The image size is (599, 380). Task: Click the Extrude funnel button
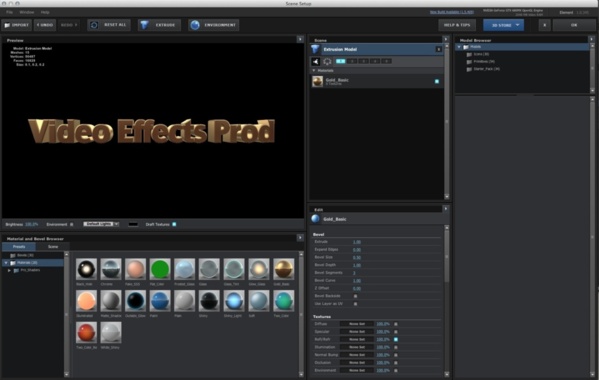pos(159,25)
